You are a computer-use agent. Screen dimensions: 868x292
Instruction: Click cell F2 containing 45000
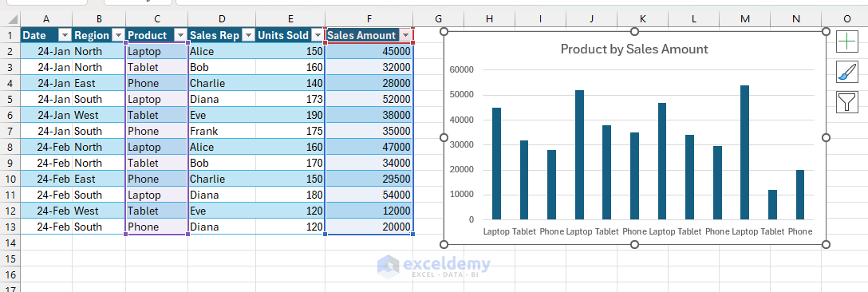point(369,52)
